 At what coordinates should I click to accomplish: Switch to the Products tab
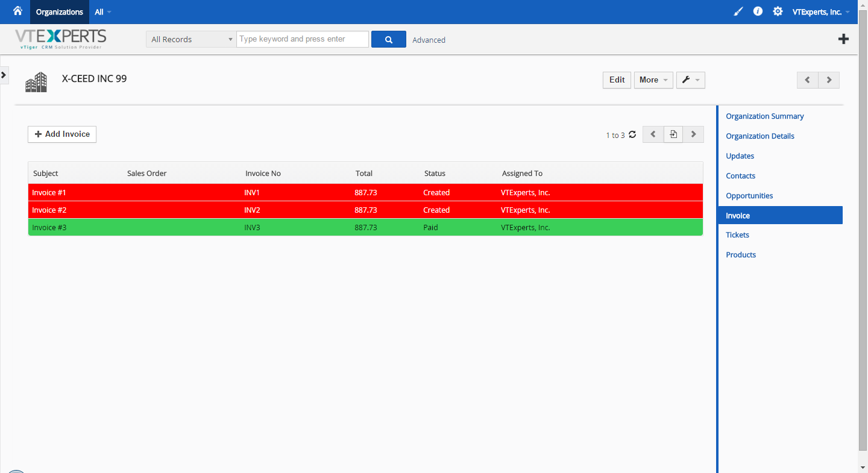click(741, 255)
